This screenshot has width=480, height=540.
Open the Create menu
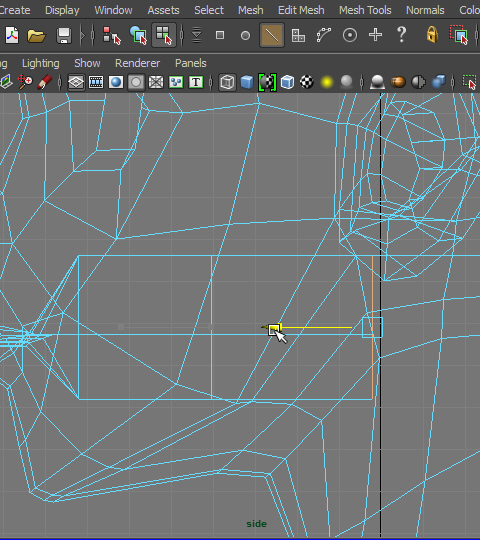[14, 10]
